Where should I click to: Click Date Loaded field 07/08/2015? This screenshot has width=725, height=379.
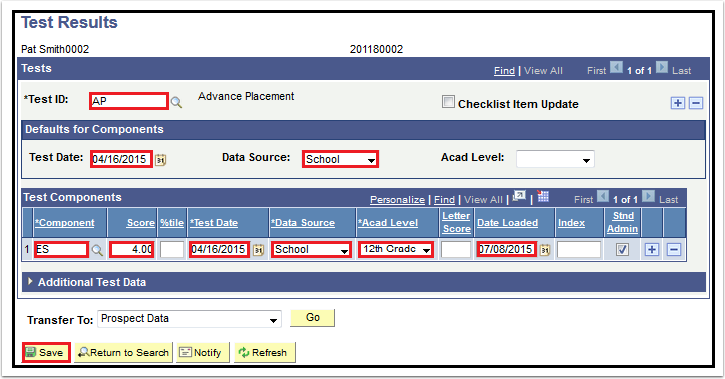506,250
